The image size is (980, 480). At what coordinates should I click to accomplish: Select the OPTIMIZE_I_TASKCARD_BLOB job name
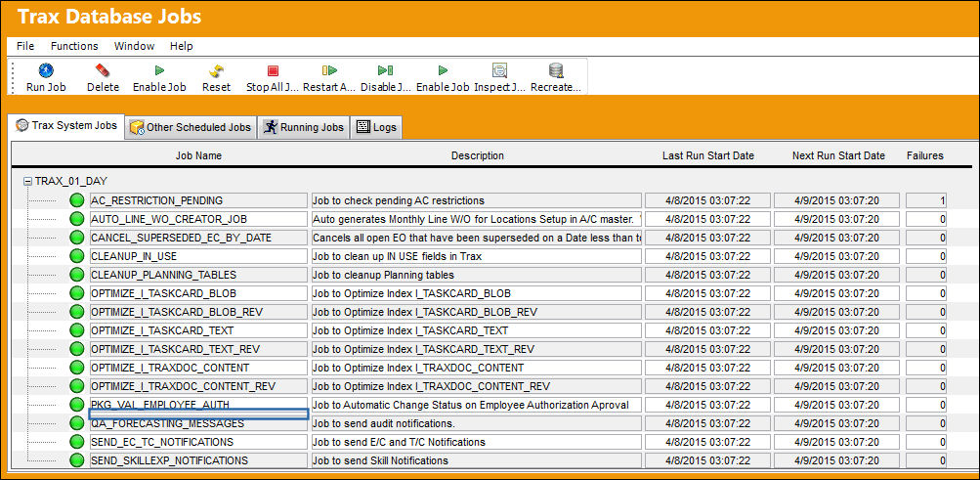(x=198, y=293)
